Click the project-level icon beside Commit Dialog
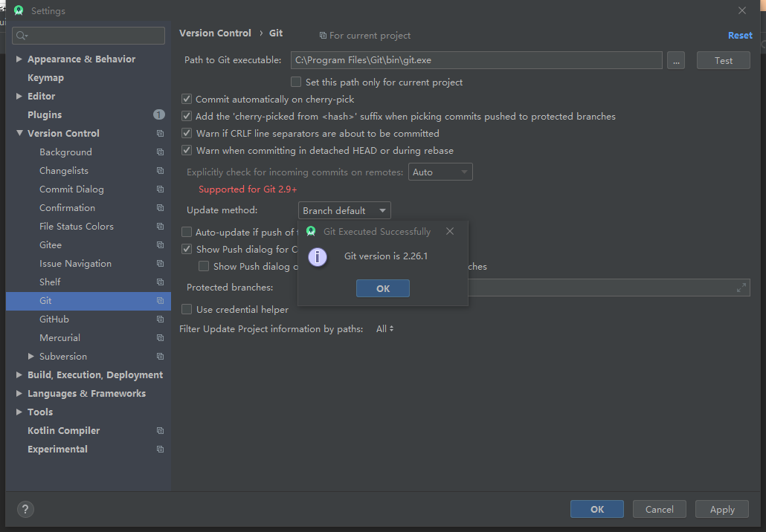This screenshot has height=532, width=766. pyautogui.click(x=160, y=189)
